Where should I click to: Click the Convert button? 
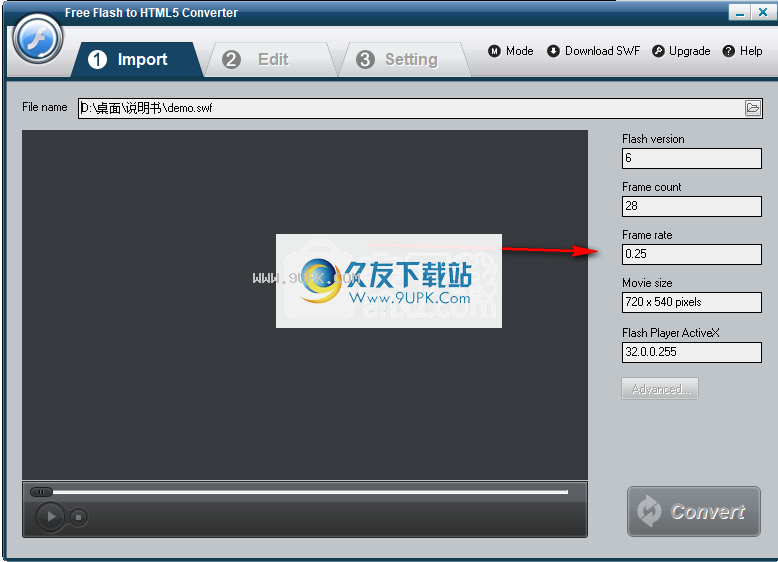click(x=694, y=511)
